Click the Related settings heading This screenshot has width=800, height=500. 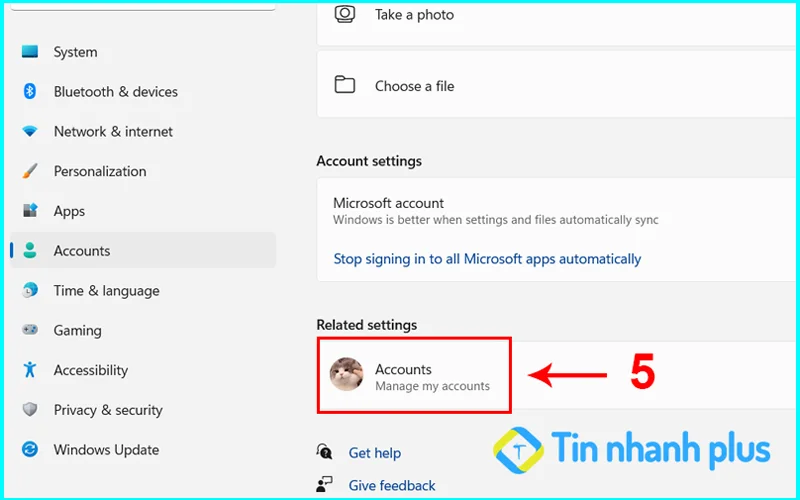(x=366, y=324)
